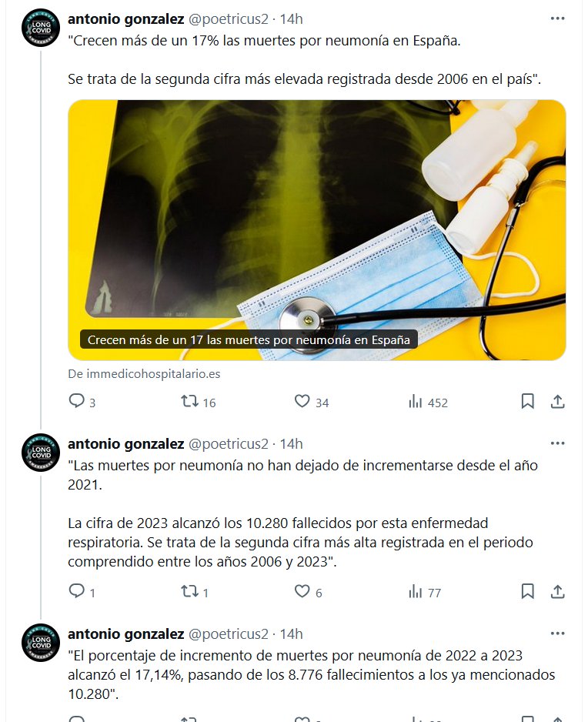Image resolution: width=588 pixels, height=722 pixels.
Task: Open antonio gonzalez profile from first tweet
Action: [x=125, y=19]
